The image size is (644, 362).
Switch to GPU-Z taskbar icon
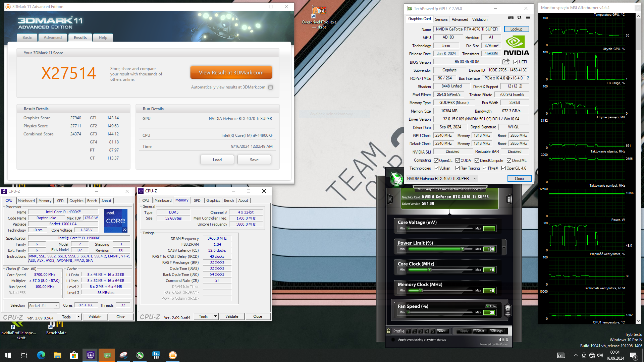click(107, 355)
